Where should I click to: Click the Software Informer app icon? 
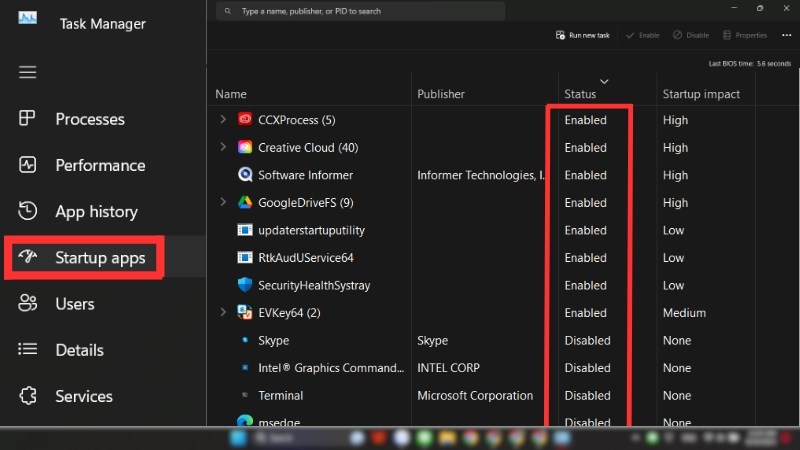245,175
